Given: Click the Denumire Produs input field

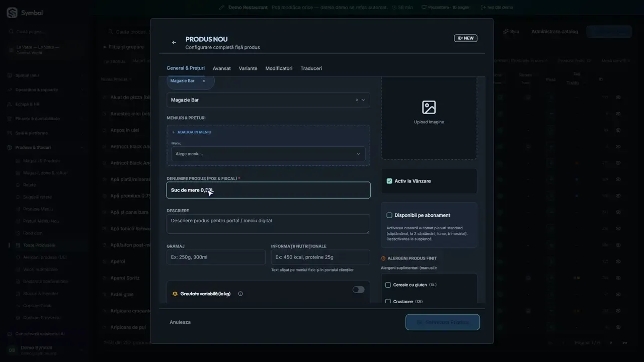Looking at the screenshot, I should (x=268, y=190).
